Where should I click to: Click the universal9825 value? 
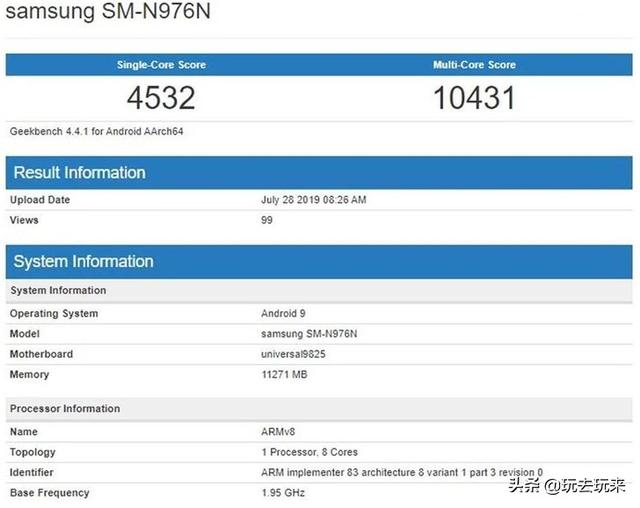[x=293, y=354]
